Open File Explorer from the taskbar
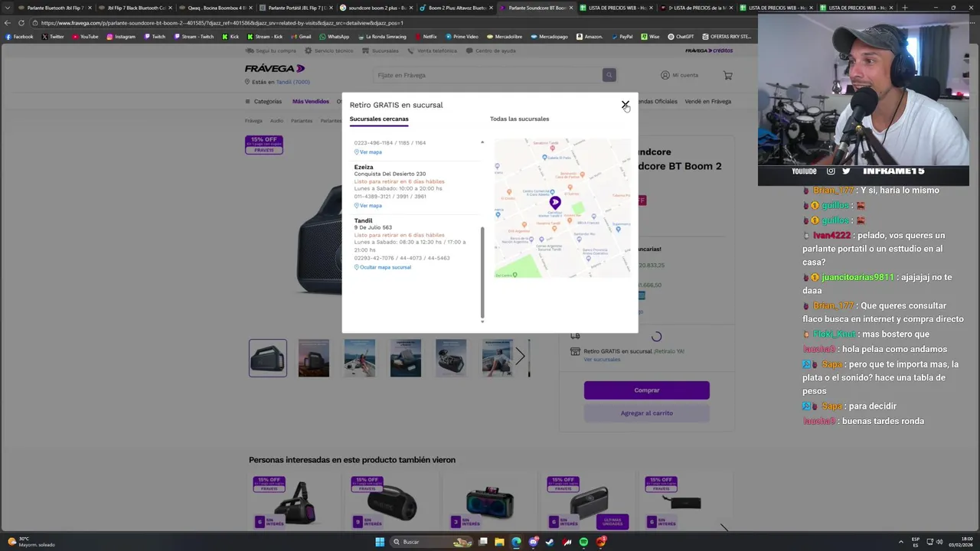This screenshot has width=980, height=551. coord(499,542)
